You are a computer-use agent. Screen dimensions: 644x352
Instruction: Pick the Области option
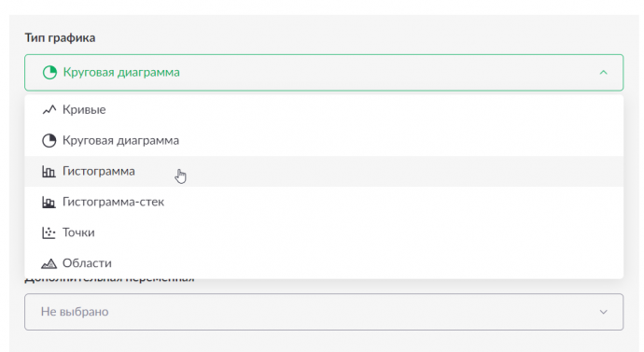point(324,263)
